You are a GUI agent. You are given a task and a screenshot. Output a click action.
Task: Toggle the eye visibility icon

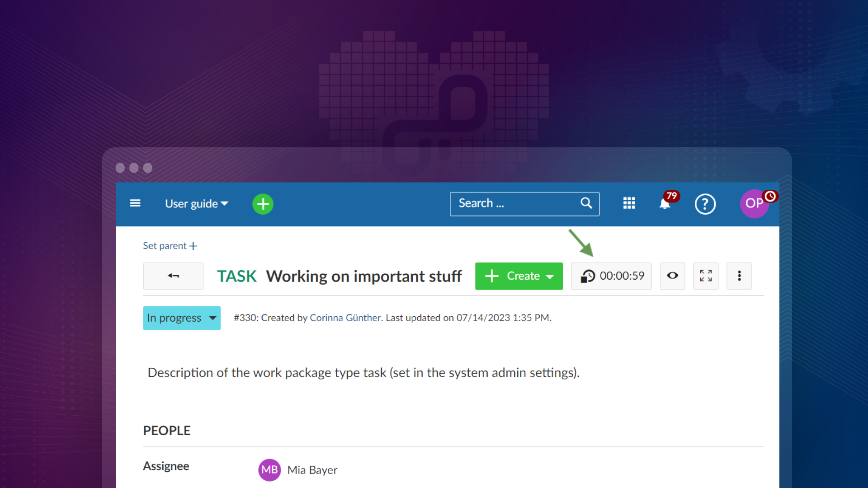[672, 275]
